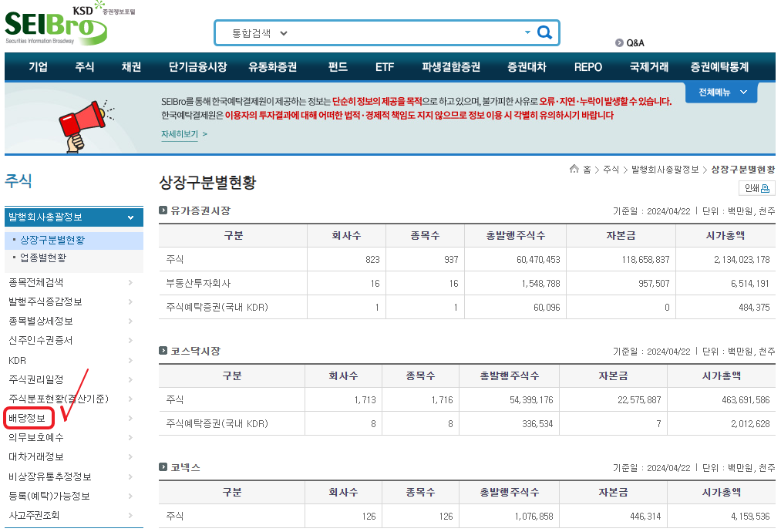Open the 전체메뉴 dropdown
This screenshot has height=532, width=781.
pyautogui.click(x=721, y=93)
